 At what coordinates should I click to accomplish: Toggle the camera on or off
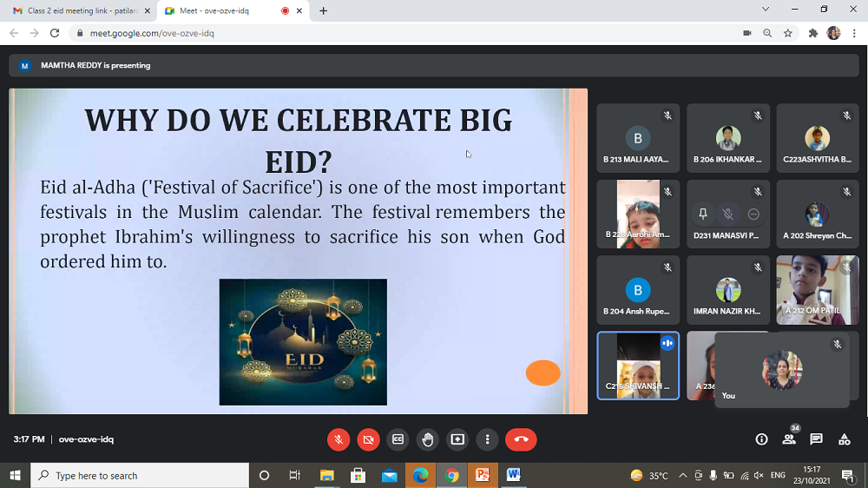point(368,439)
